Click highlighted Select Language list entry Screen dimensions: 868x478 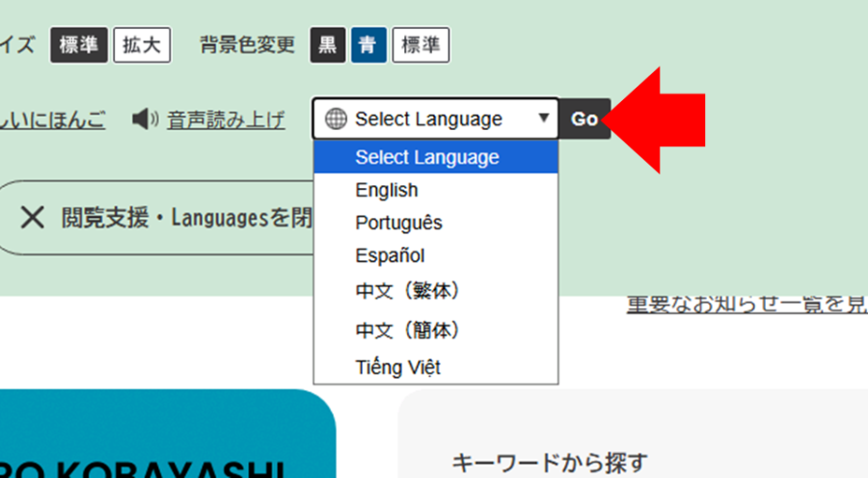(x=427, y=157)
